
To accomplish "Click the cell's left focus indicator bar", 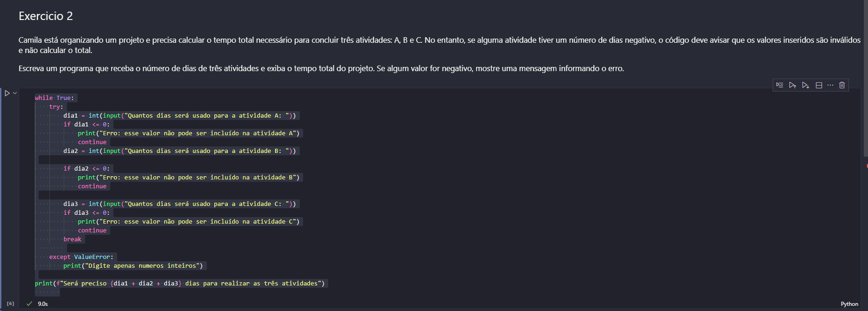I will (x=2, y=195).
